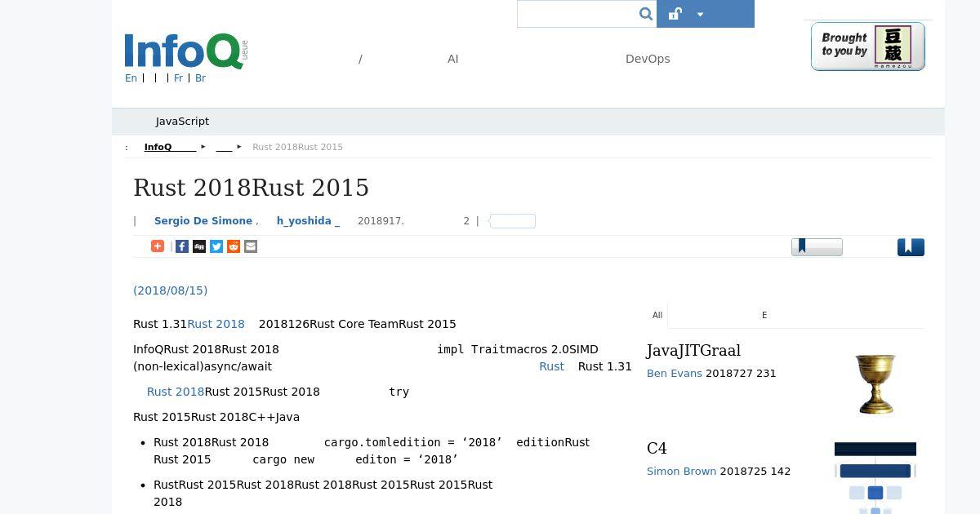Click the Rust 2018 link in first paragraph
Viewport: 980px width, 514px height.
click(x=216, y=324)
